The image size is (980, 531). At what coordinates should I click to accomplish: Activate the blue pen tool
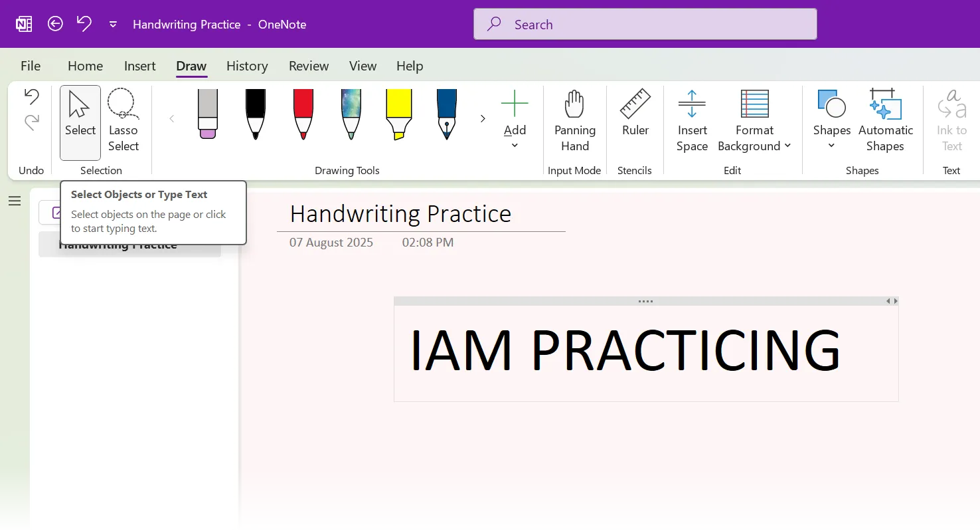coord(446,113)
